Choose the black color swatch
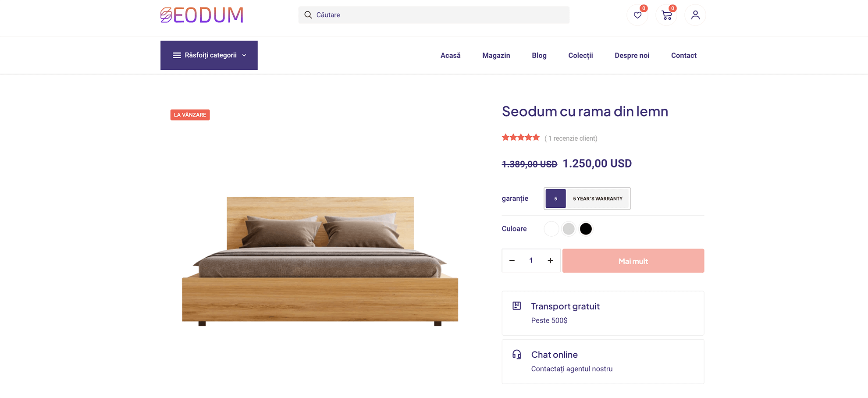The width and height of the screenshot is (868, 398). [586, 229]
